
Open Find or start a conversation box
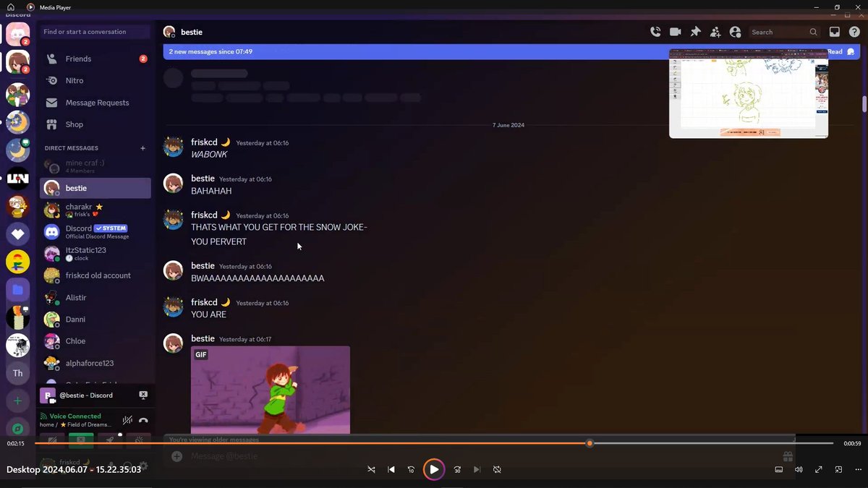[x=95, y=32]
